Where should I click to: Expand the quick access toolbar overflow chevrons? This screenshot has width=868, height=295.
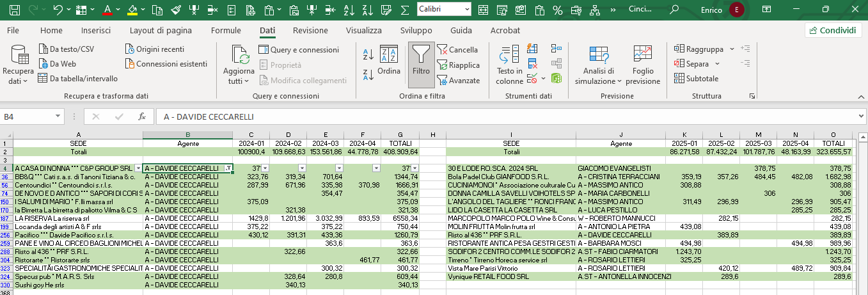coord(615,10)
